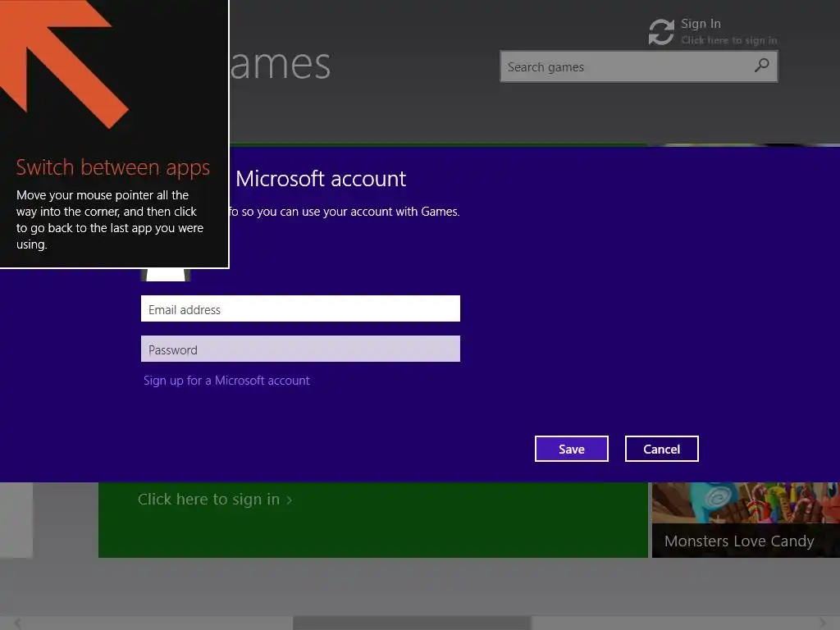Open Sign In at the top right

701,24
